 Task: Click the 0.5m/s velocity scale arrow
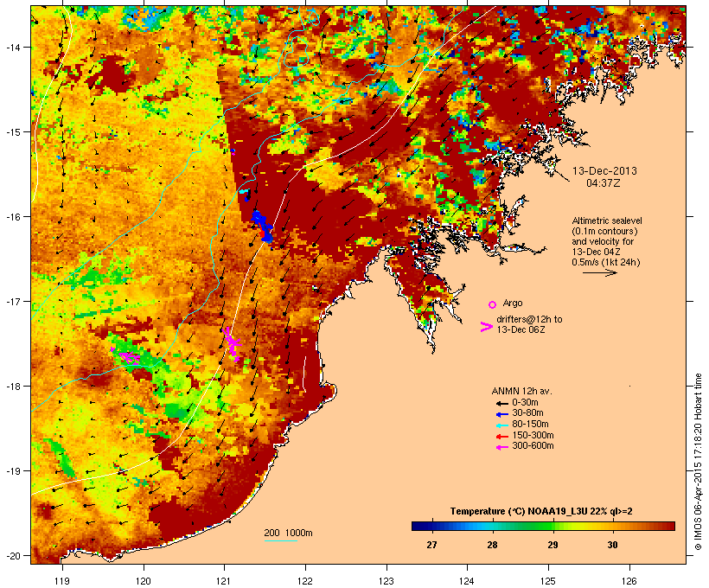tap(599, 272)
